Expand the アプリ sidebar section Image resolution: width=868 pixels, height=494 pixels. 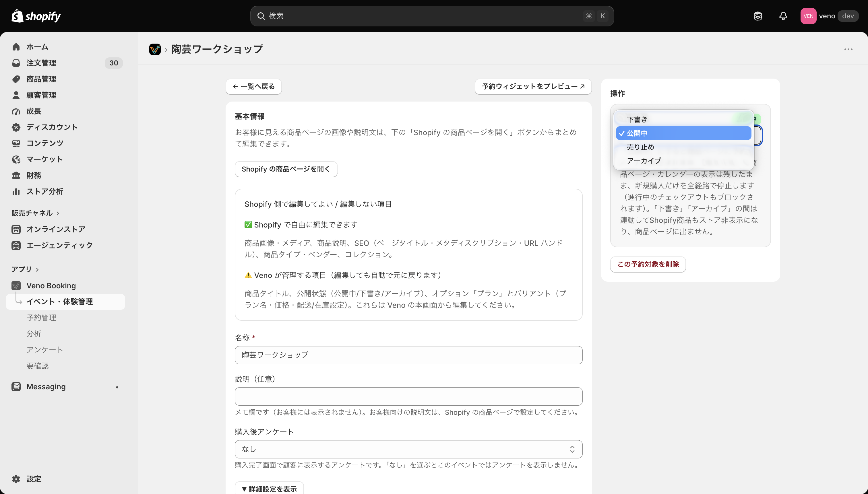click(x=25, y=269)
